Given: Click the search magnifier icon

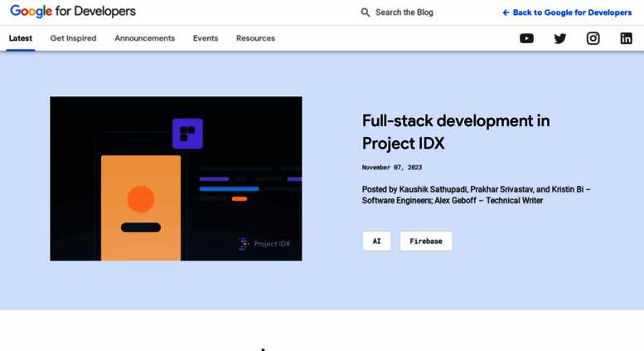Looking at the screenshot, I should (x=366, y=12).
